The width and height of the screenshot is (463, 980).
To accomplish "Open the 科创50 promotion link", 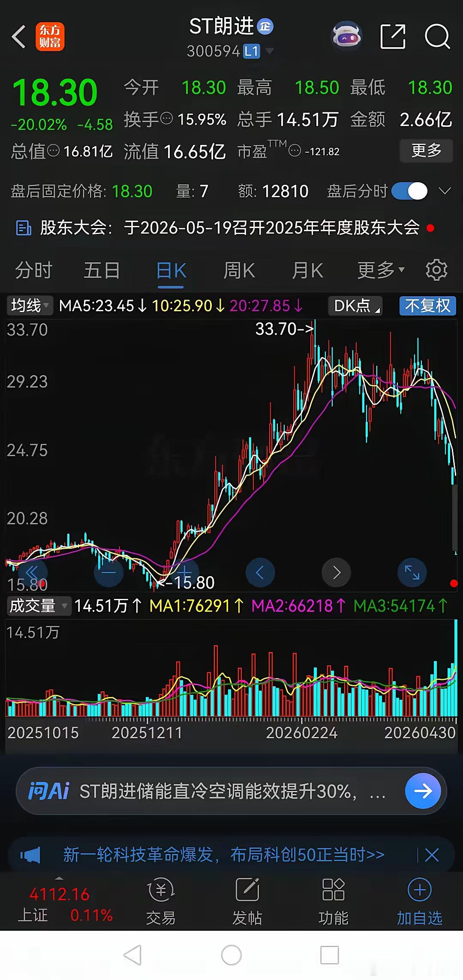I will click(223, 855).
